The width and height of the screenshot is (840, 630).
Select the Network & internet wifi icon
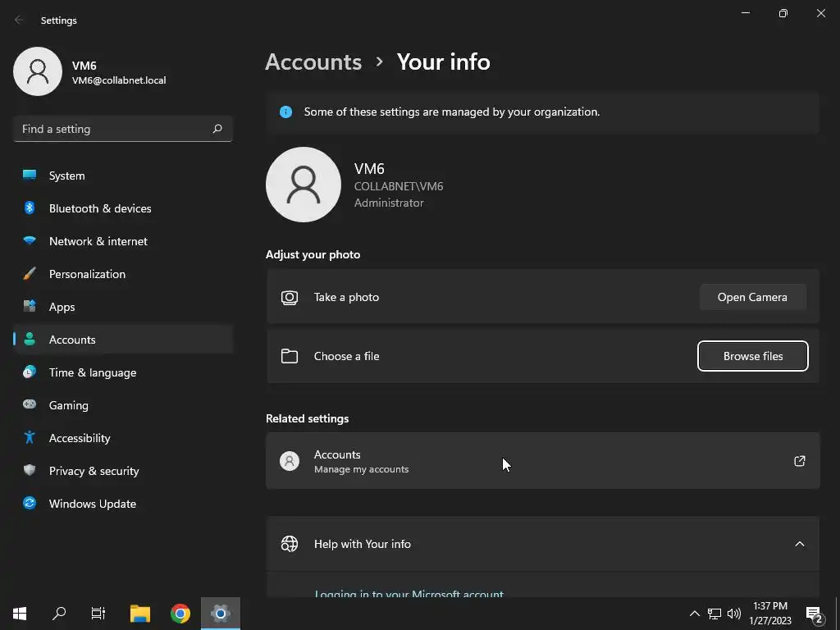30,241
